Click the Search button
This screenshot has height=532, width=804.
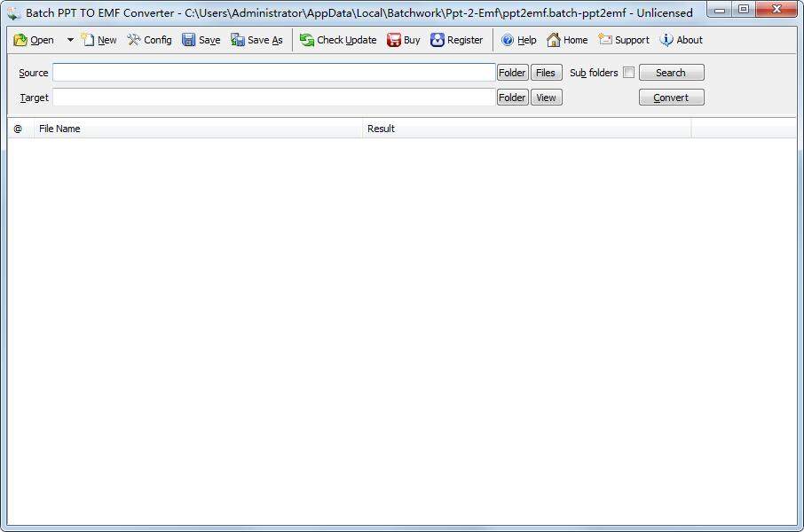(x=672, y=72)
